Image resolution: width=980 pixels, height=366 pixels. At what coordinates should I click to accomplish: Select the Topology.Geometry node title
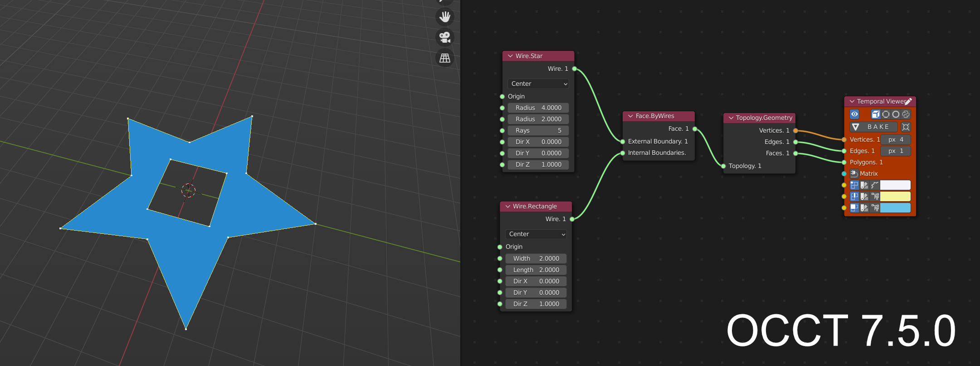pos(764,118)
